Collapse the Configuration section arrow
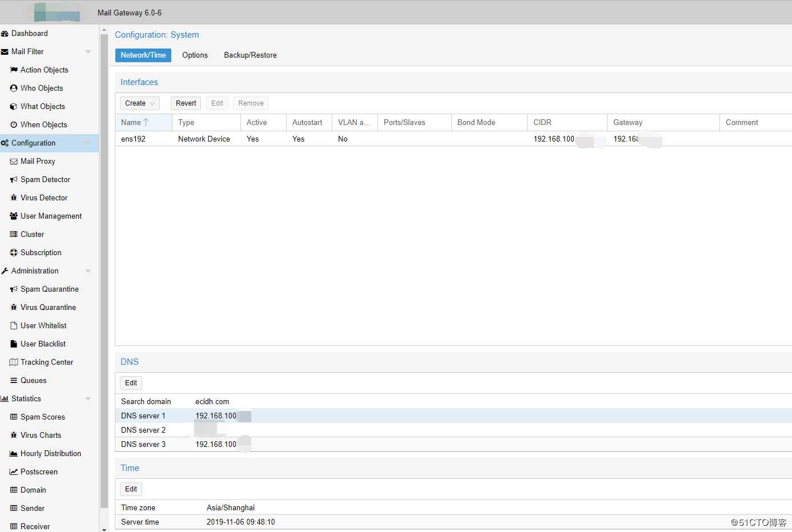 88,143
